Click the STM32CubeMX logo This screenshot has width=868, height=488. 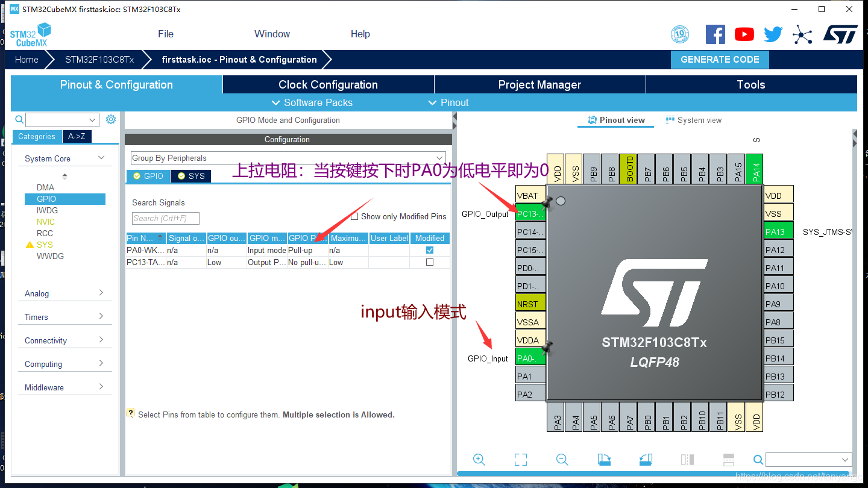[x=31, y=35]
